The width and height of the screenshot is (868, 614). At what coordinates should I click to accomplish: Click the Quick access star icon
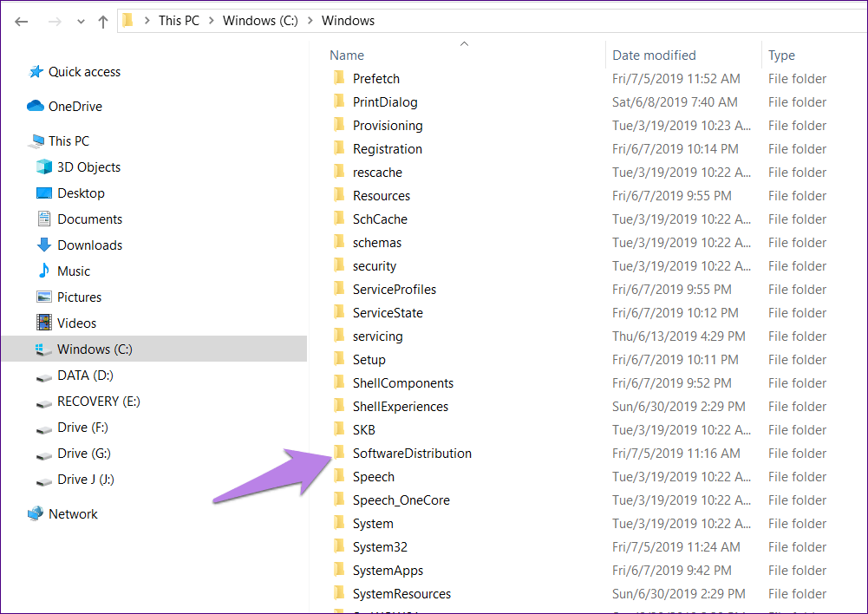click(36, 72)
